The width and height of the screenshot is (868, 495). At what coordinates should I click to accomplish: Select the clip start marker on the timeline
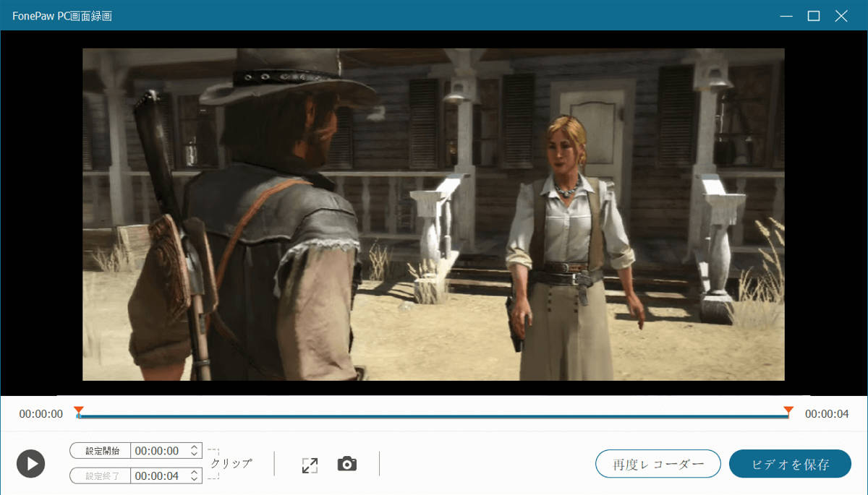[79, 412]
